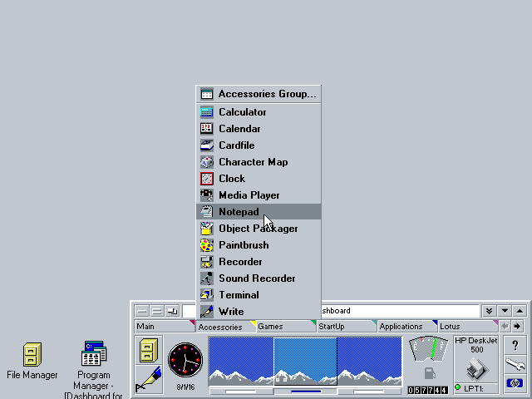
Task: Launch Sound Recorder menu entry
Action: 259,278
